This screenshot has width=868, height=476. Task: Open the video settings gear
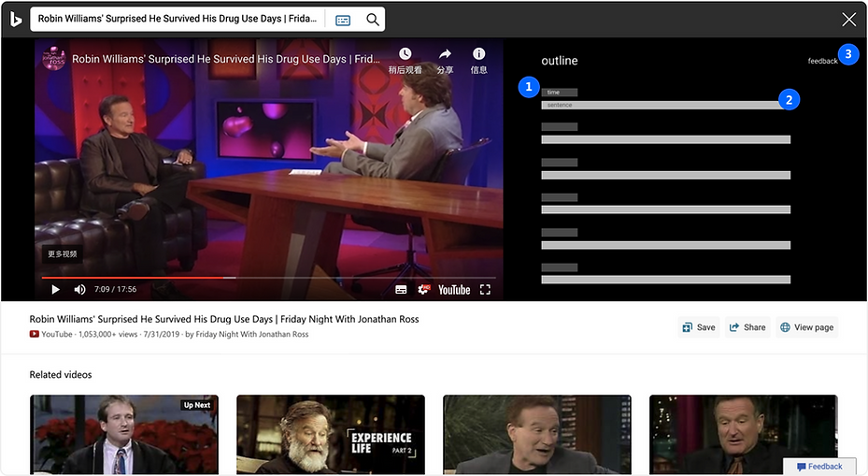pyautogui.click(x=423, y=289)
